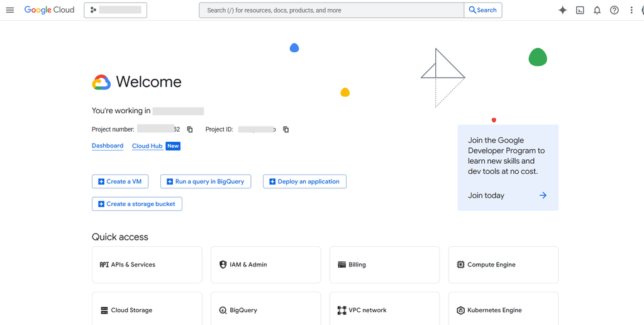Open Gemini AI sparkle assistant
Image resolution: width=644 pixels, height=325 pixels.
click(x=563, y=10)
